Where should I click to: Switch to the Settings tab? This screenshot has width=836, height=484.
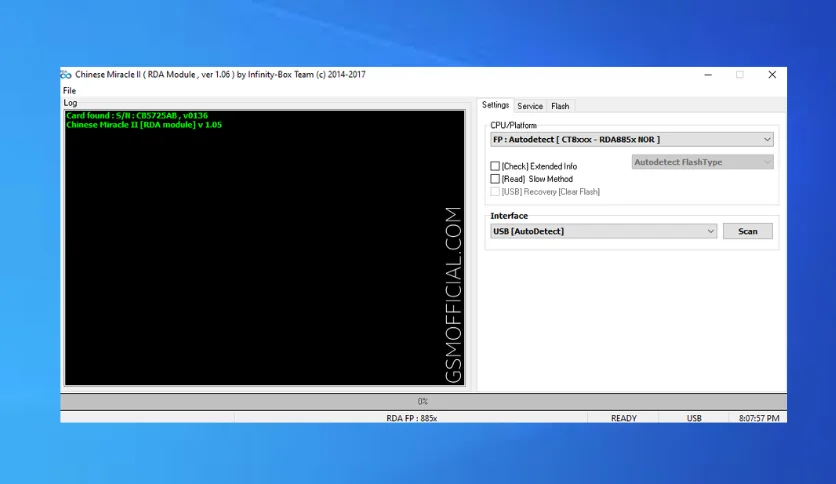pyautogui.click(x=495, y=105)
